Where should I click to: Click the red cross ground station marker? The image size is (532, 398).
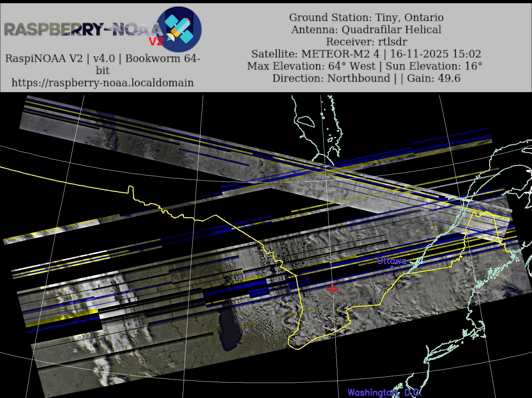[x=333, y=289]
